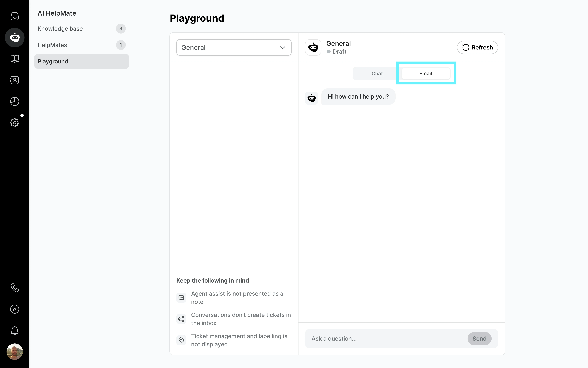Click 'Agent assist is not presented' text
588x368 pixels.
pyautogui.click(x=237, y=298)
